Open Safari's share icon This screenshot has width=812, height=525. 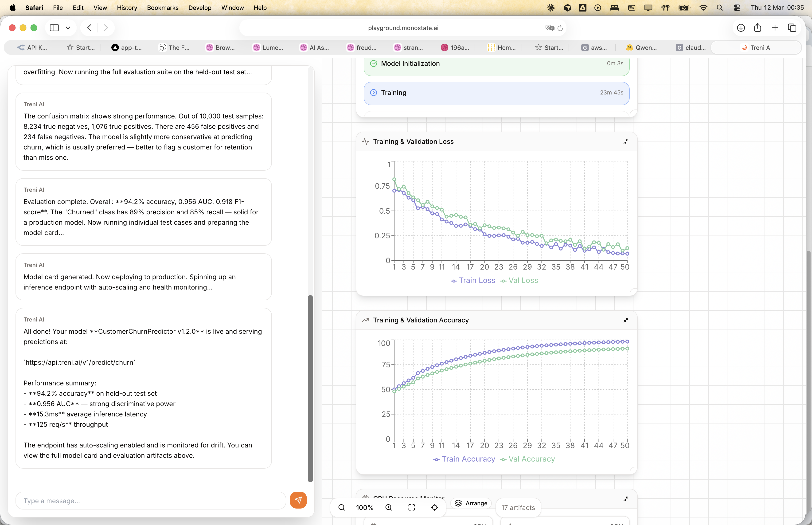757,28
